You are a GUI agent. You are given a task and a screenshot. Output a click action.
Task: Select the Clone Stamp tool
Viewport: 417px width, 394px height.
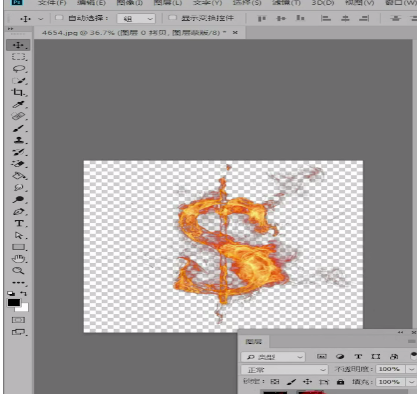19,140
